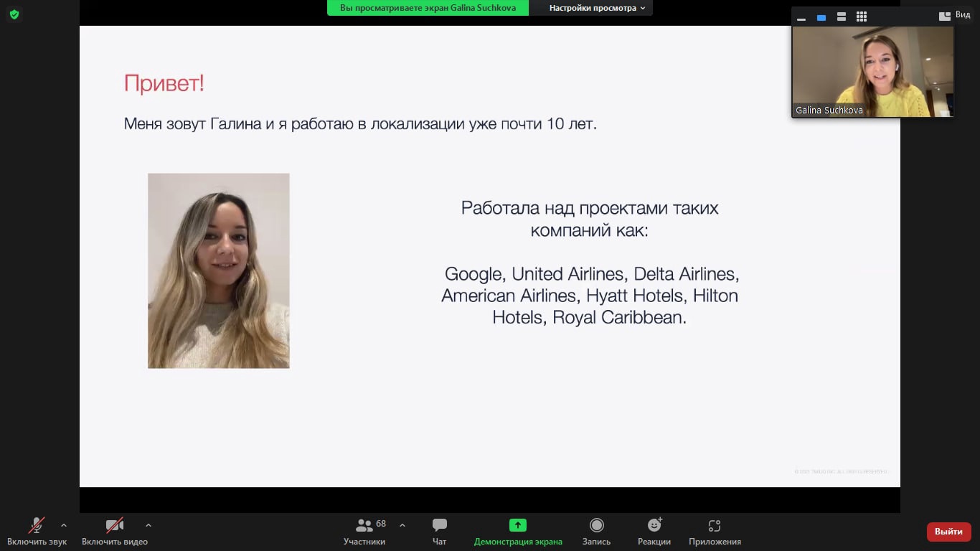Open the Вид view menu
The image size is (980, 551).
point(955,16)
